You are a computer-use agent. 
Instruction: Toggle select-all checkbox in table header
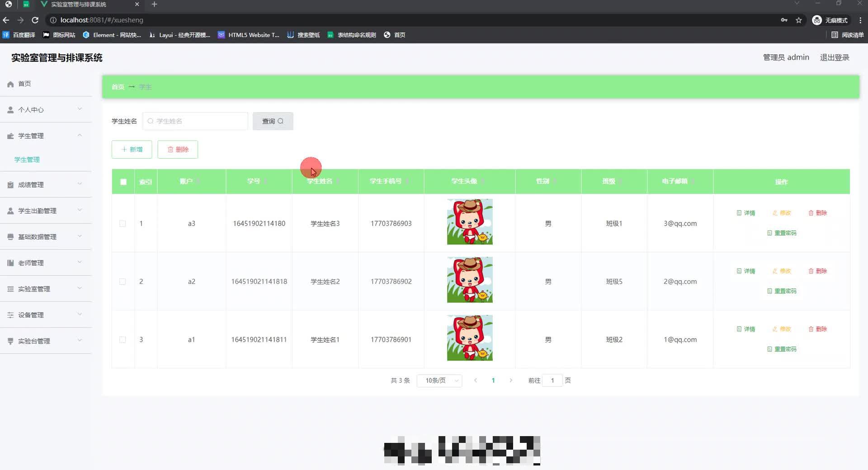123,182
